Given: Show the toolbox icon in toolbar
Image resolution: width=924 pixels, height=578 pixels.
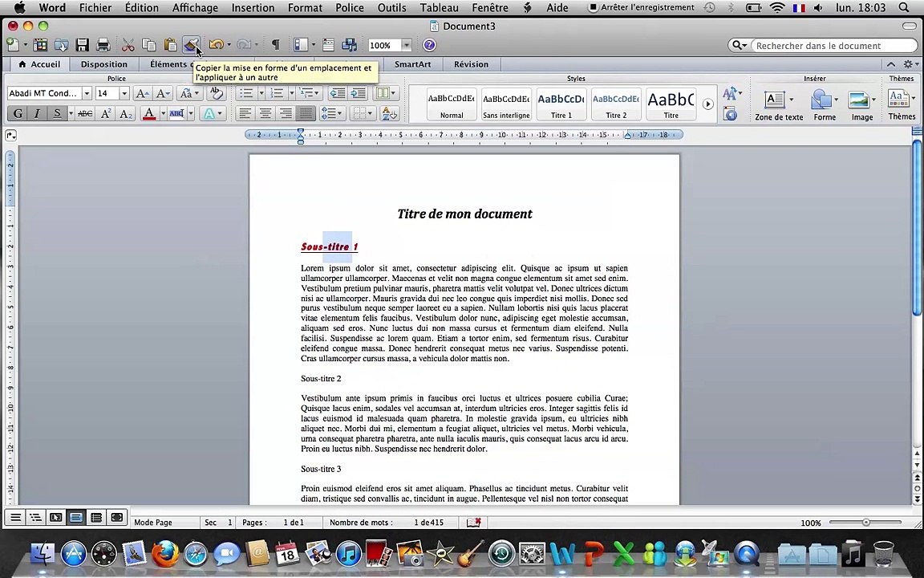Looking at the screenshot, I should pyautogui.click(x=328, y=45).
